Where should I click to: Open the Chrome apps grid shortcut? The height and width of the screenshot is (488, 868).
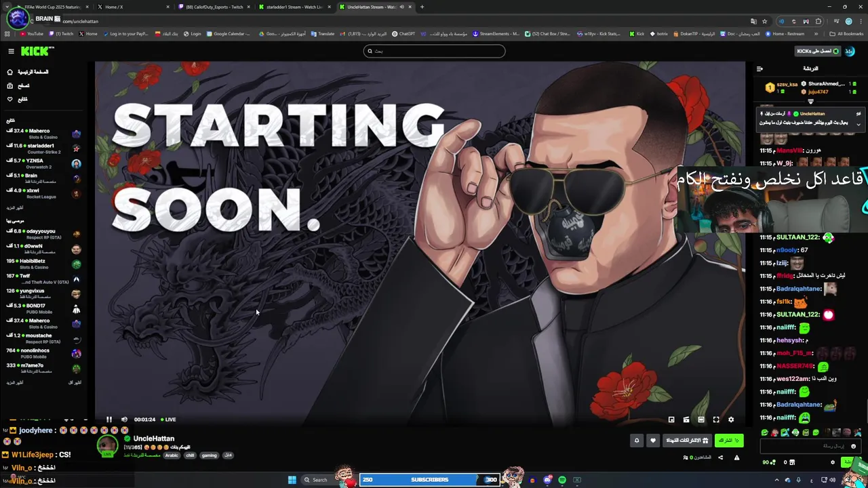point(7,34)
